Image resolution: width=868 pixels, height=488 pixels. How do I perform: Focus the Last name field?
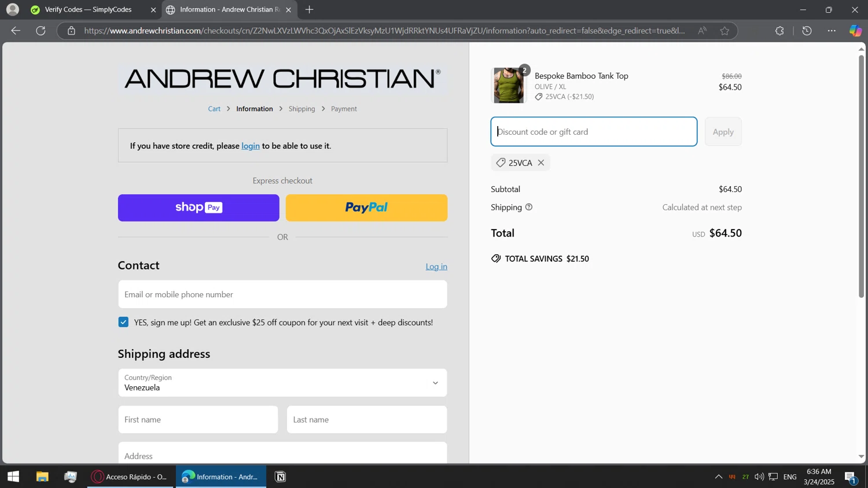click(367, 420)
